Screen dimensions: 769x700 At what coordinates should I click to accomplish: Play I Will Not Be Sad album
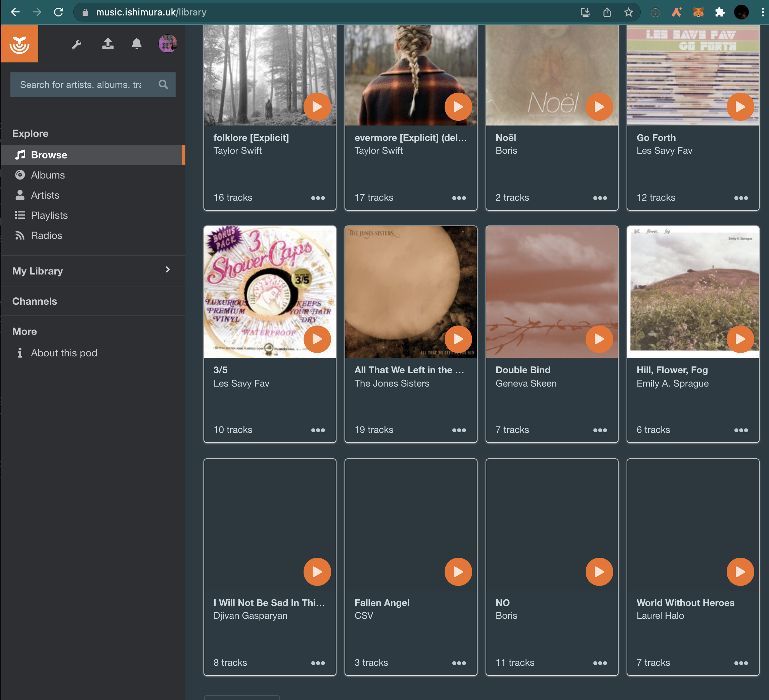[x=317, y=571]
